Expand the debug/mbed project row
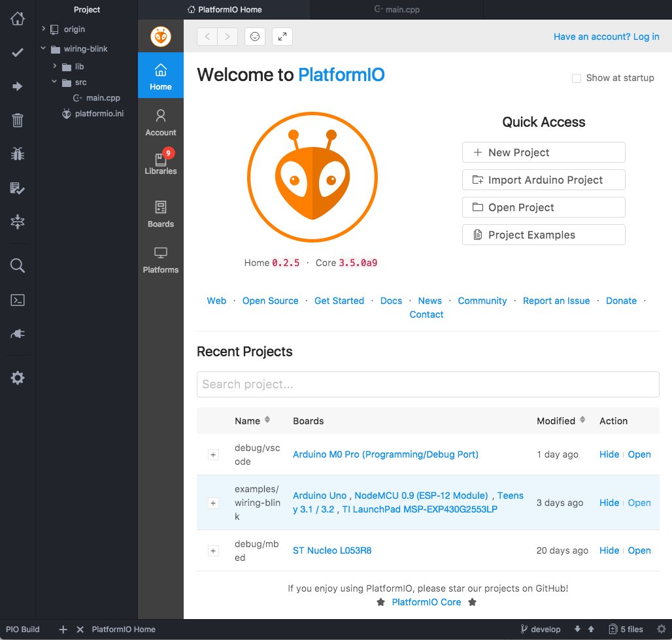Screen dimensions: 672x640 (213, 550)
